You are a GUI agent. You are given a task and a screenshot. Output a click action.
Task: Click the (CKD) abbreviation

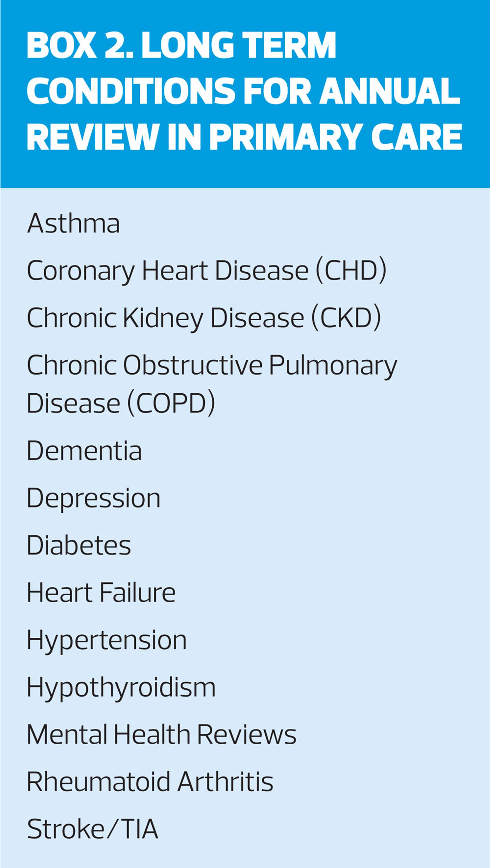(346, 319)
